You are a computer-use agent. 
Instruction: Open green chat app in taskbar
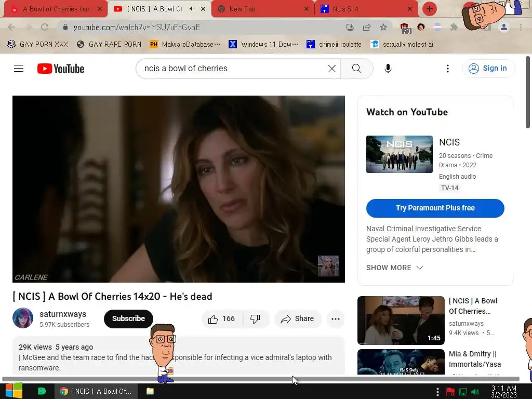(42, 391)
